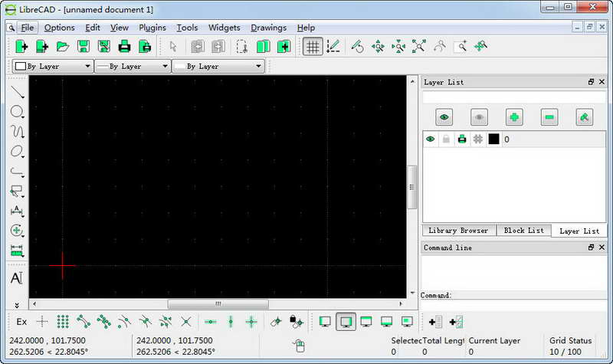613x364 pixels.
Task: Hide all layers button
Action: (480, 117)
